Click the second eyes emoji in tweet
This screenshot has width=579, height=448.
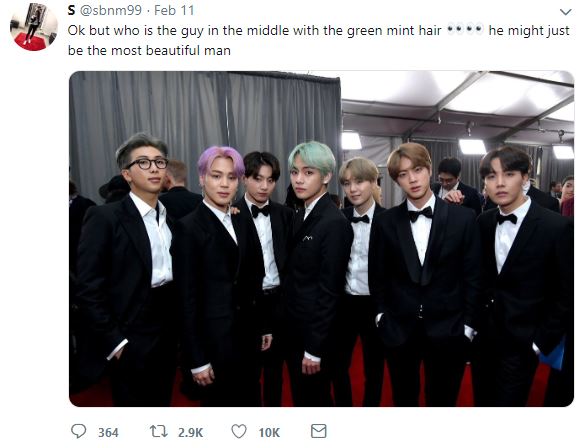click(474, 29)
